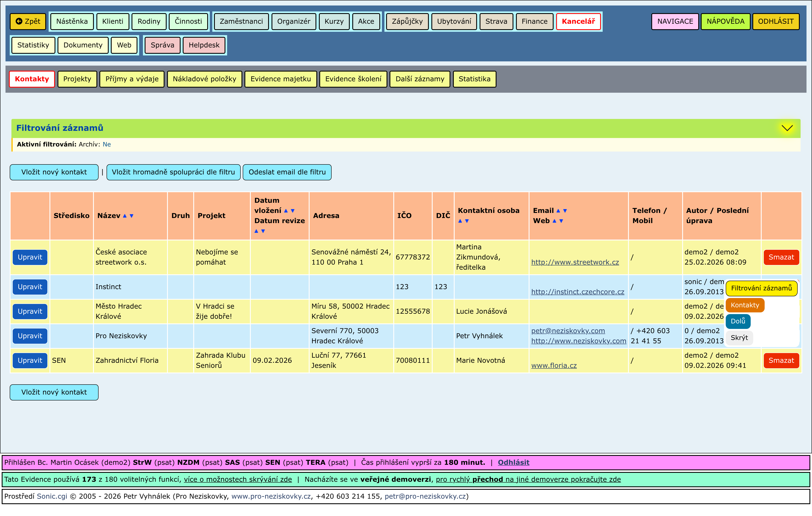Sort Název column ascending with up arrow
The image size is (812, 516).
pos(125,216)
